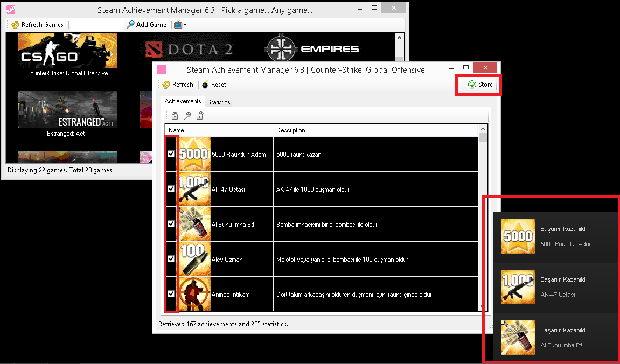Click the Add Game magnifier button
The height and width of the screenshot is (364, 620).
point(147,25)
